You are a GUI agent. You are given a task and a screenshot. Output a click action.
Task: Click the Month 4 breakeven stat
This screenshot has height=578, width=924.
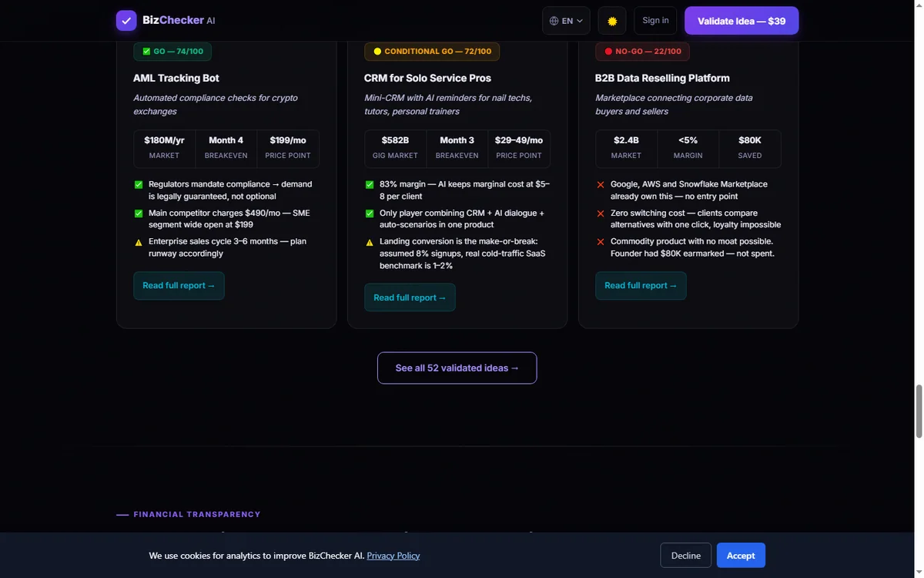[226, 148]
